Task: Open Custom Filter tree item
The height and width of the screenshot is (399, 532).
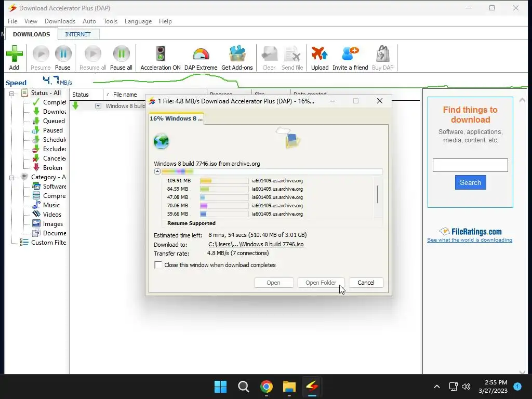Action: [x=43, y=243]
